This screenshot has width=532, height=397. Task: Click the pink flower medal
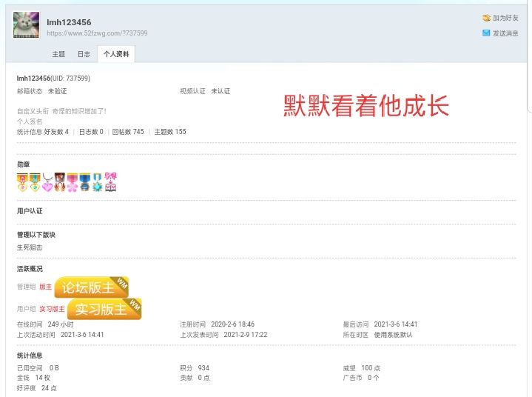click(73, 181)
